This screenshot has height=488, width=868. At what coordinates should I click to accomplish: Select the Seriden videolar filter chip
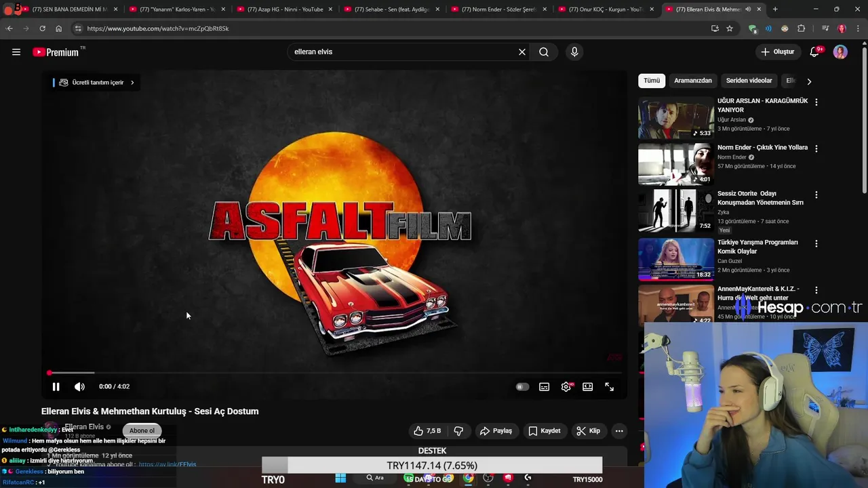749,81
